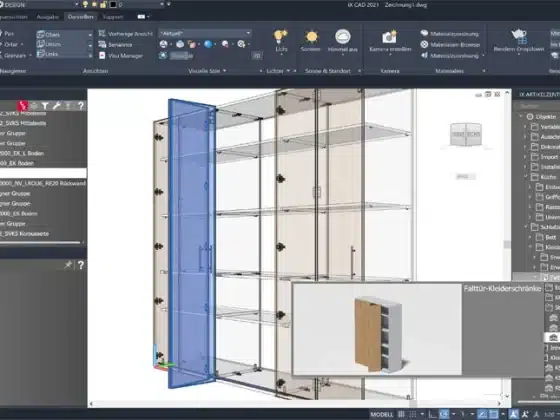
Task: Toggle the layer lightbulb on/off icon
Action: [85, 5]
